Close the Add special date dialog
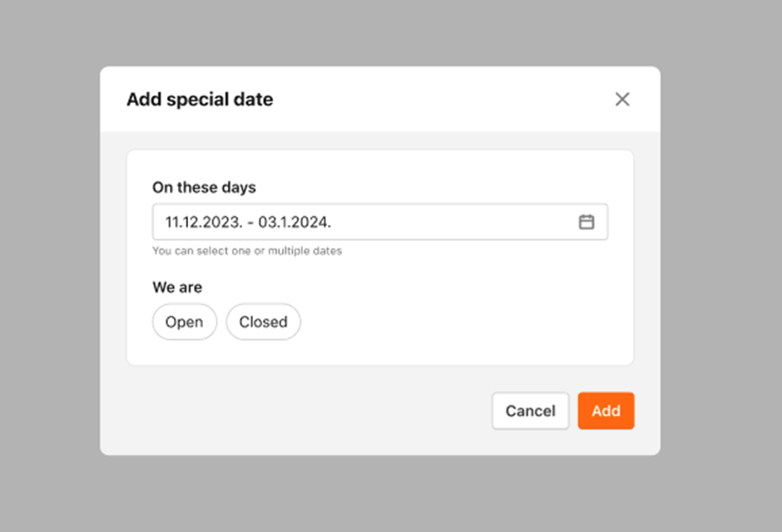Image resolution: width=782 pixels, height=532 pixels. (622, 99)
